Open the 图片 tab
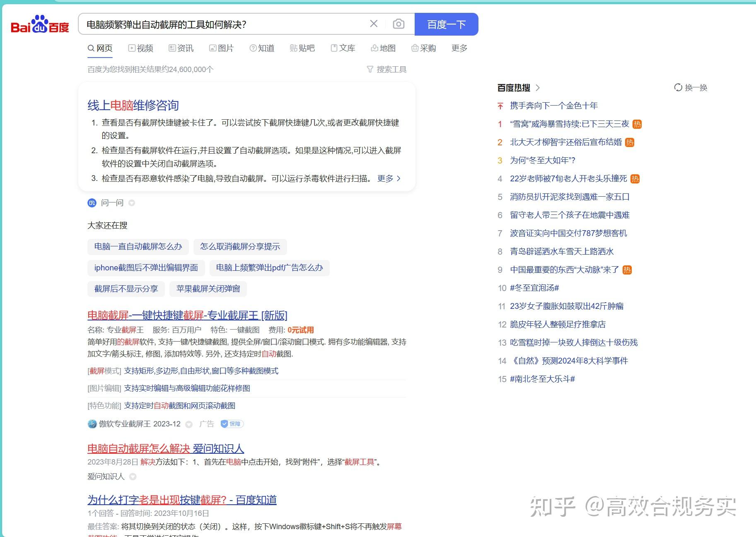The height and width of the screenshot is (537, 756). pos(221,48)
